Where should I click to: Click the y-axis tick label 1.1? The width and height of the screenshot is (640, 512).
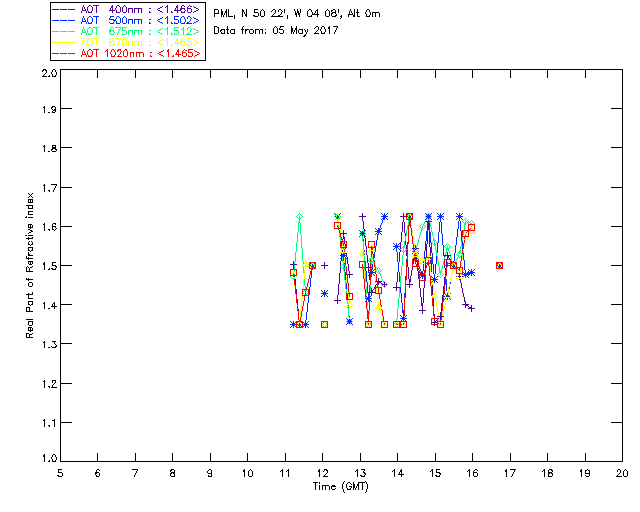(x=49, y=423)
